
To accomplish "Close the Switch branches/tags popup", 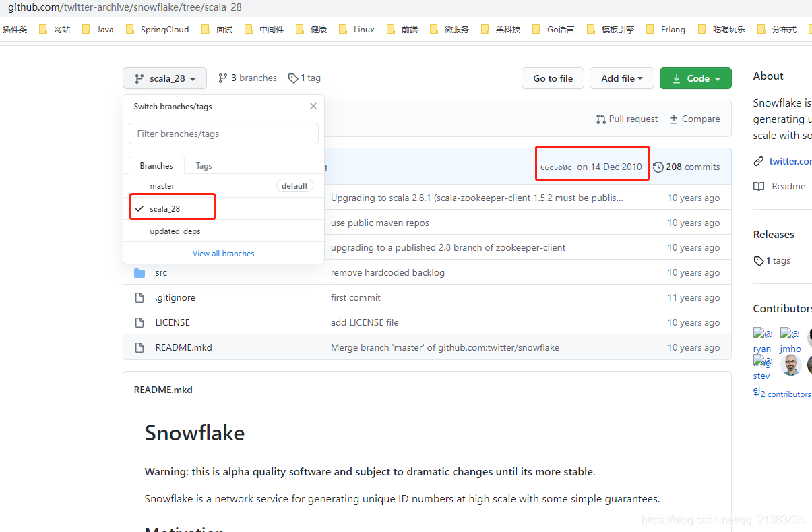I will (x=313, y=106).
